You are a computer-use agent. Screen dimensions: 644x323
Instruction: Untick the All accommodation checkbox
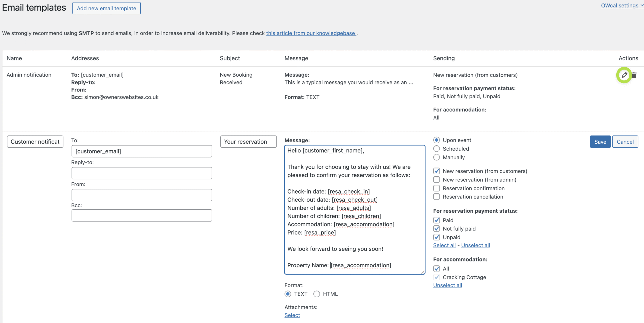pos(437,269)
